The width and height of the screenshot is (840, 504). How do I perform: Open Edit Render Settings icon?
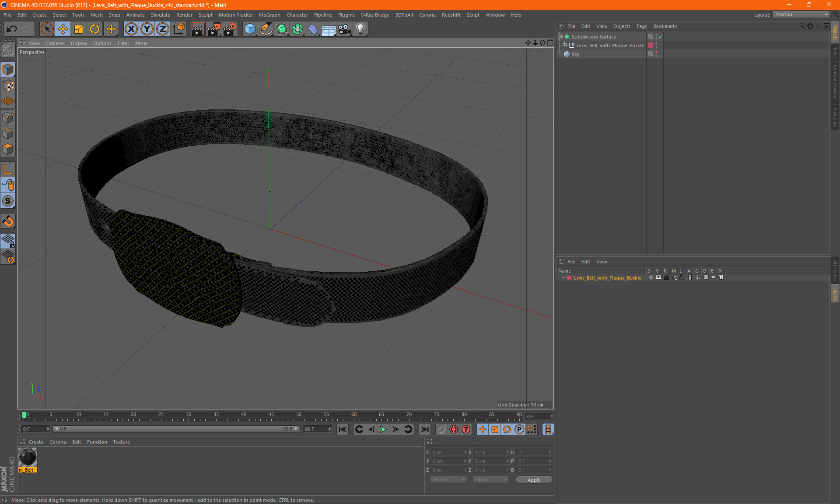point(230,29)
